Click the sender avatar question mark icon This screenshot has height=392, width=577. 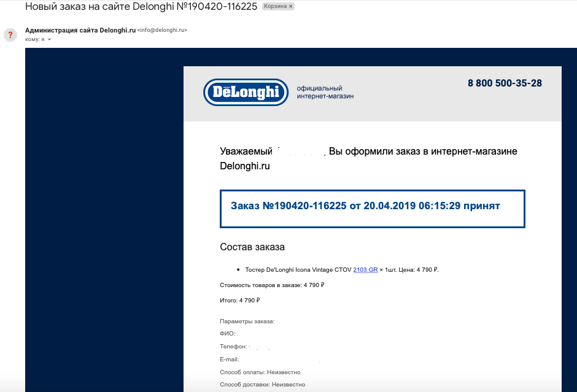pyautogui.click(x=10, y=35)
